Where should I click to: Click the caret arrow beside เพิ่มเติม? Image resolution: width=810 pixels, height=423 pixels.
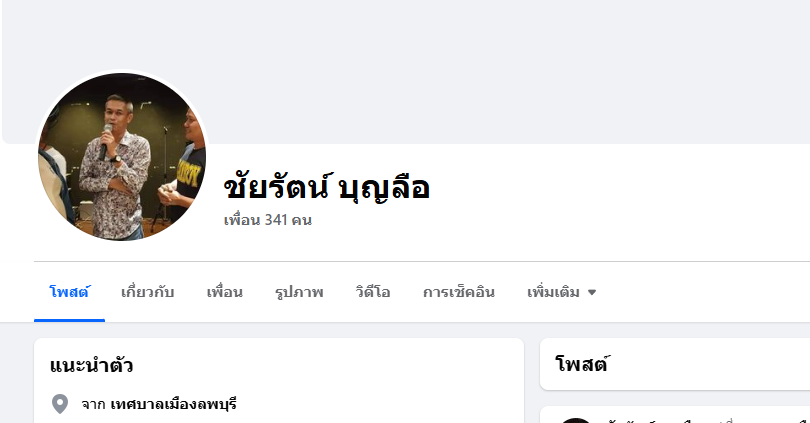tap(592, 292)
